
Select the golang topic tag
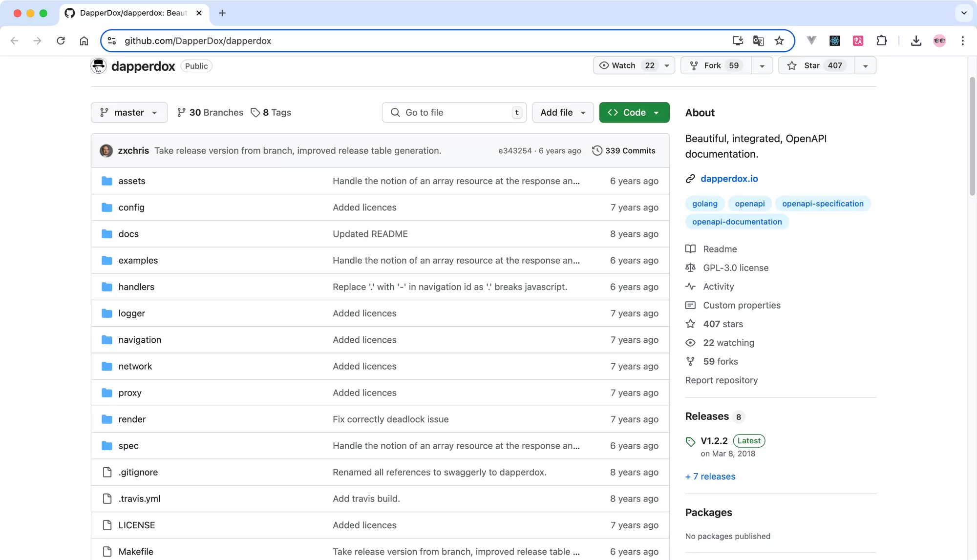pyautogui.click(x=704, y=204)
